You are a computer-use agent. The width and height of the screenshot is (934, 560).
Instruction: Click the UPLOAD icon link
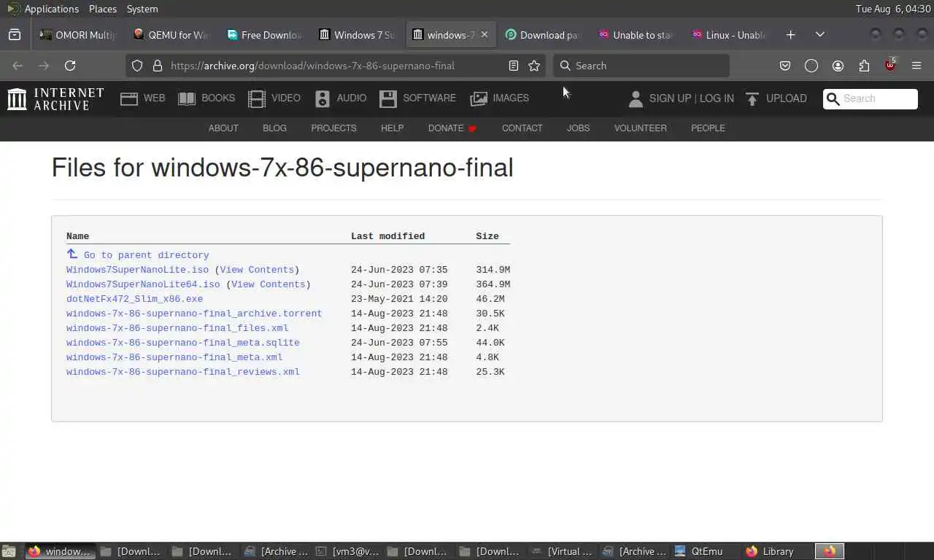776,98
